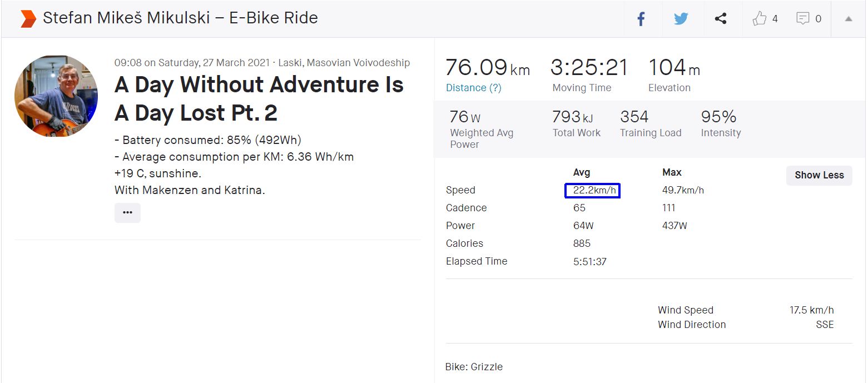
Task: Open the share options icon
Action: point(721,19)
